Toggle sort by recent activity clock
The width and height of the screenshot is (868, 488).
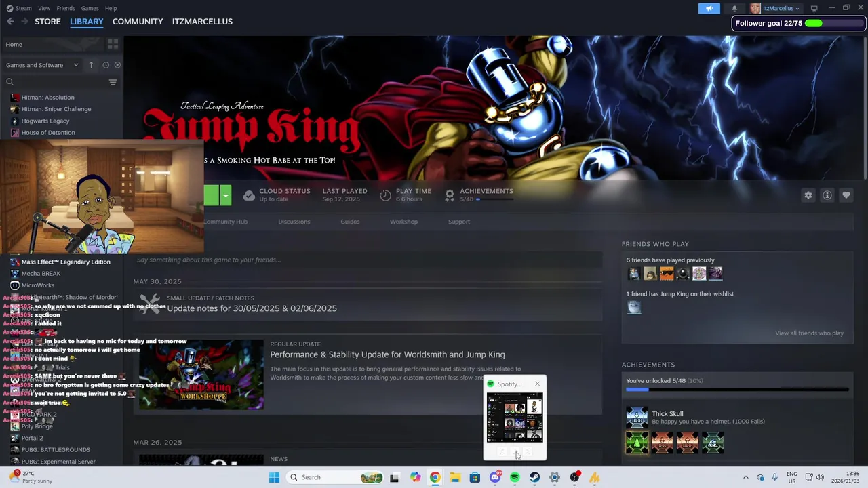click(x=106, y=65)
